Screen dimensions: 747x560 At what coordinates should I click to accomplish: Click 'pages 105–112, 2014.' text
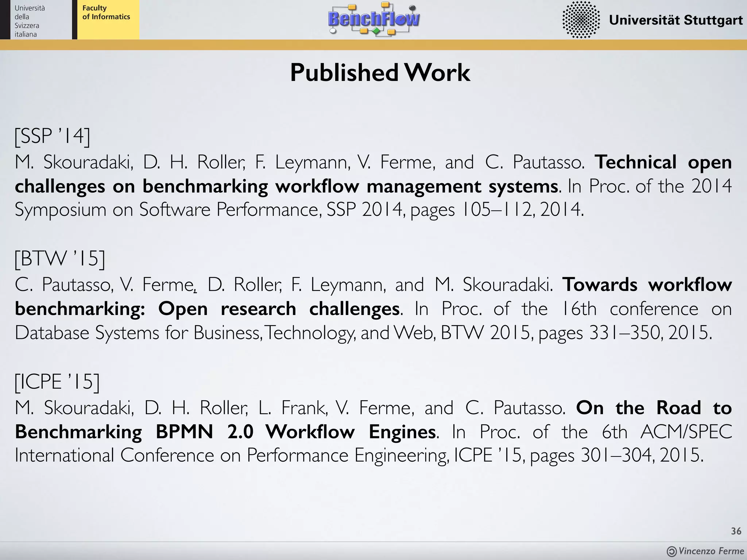[498, 210]
